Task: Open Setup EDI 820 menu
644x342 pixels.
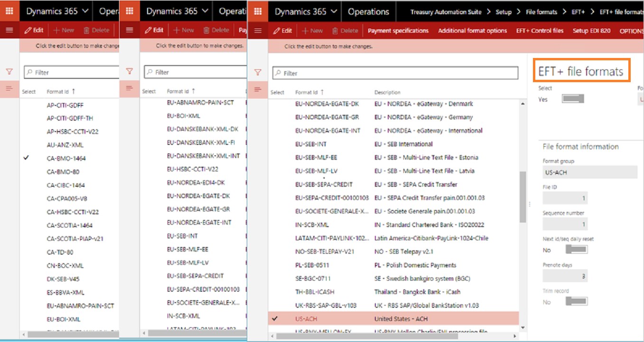Action: (591, 30)
